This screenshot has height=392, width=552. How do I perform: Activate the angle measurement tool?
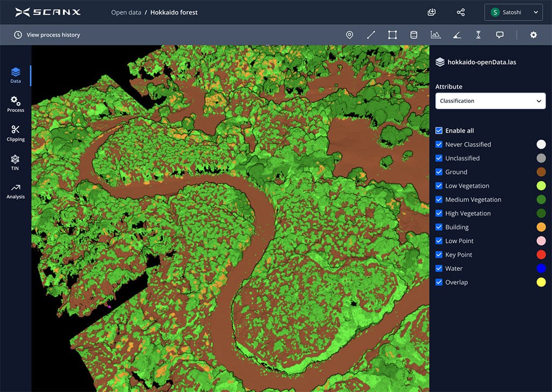click(457, 34)
